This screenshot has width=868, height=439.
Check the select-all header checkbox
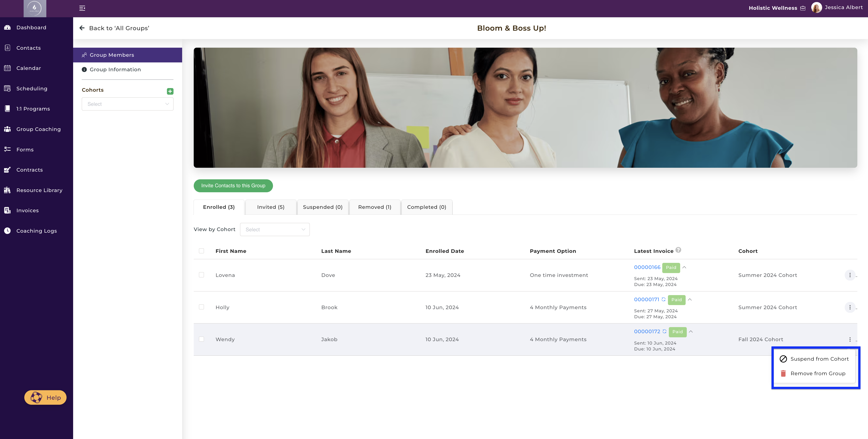tap(201, 251)
